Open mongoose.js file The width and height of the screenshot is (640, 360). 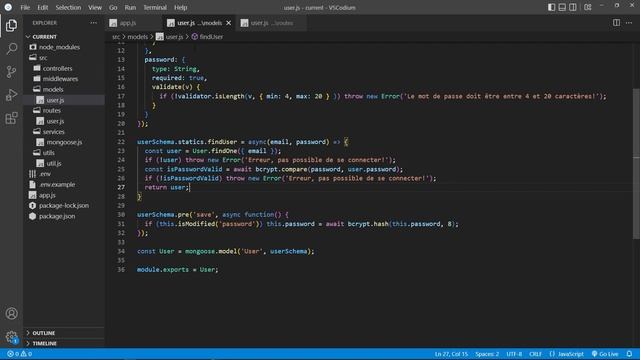tap(64, 142)
